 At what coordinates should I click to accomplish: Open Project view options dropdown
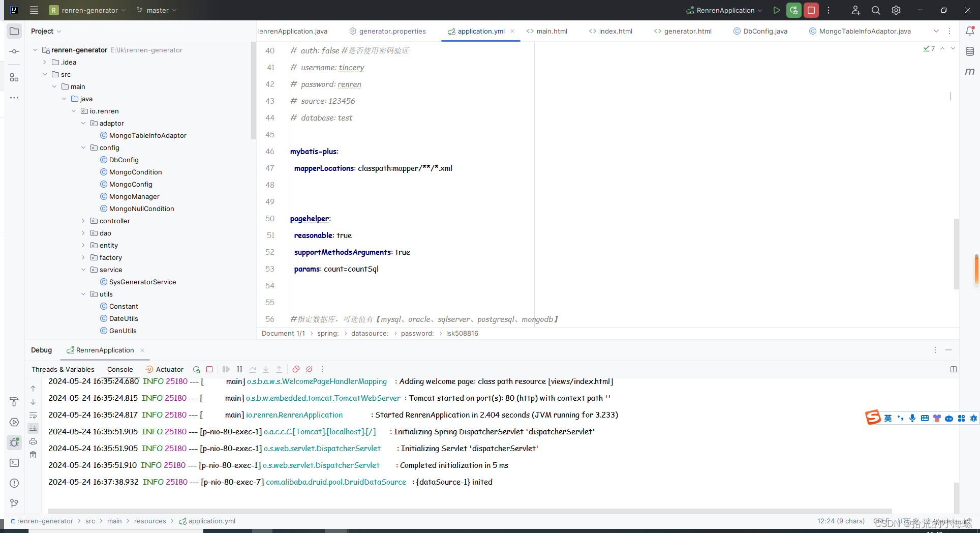46,31
